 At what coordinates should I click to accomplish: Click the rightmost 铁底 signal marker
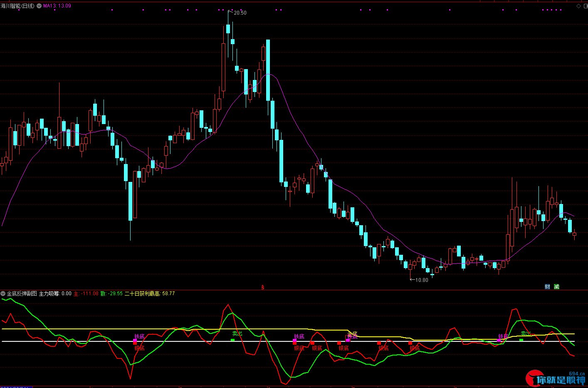(x=499, y=341)
